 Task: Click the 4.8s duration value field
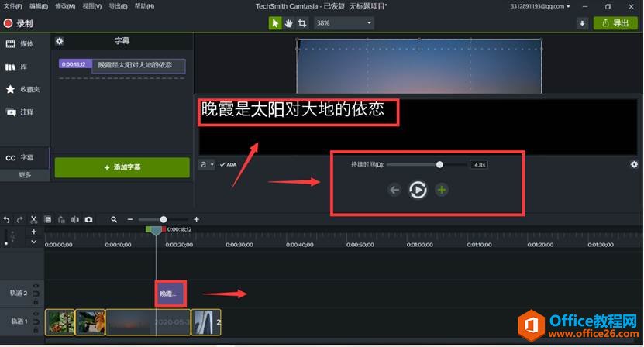coord(479,165)
